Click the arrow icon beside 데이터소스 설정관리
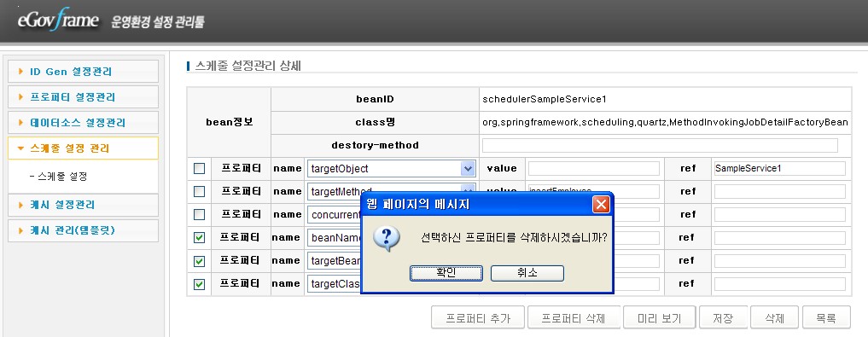This screenshot has width=868, height=337. point(21,122)
